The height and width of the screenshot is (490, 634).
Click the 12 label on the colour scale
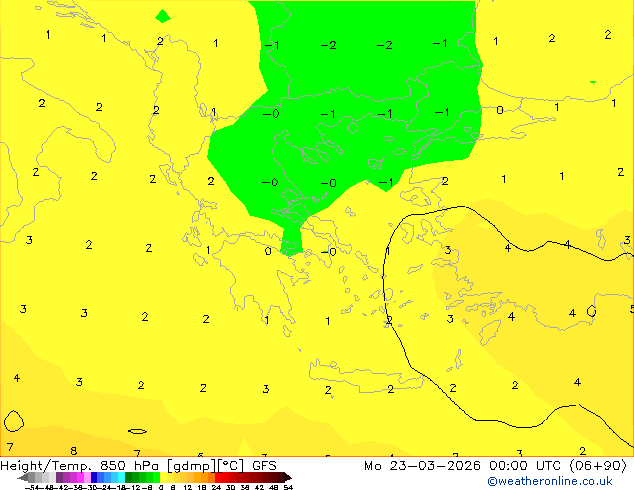tap(187, 487)
